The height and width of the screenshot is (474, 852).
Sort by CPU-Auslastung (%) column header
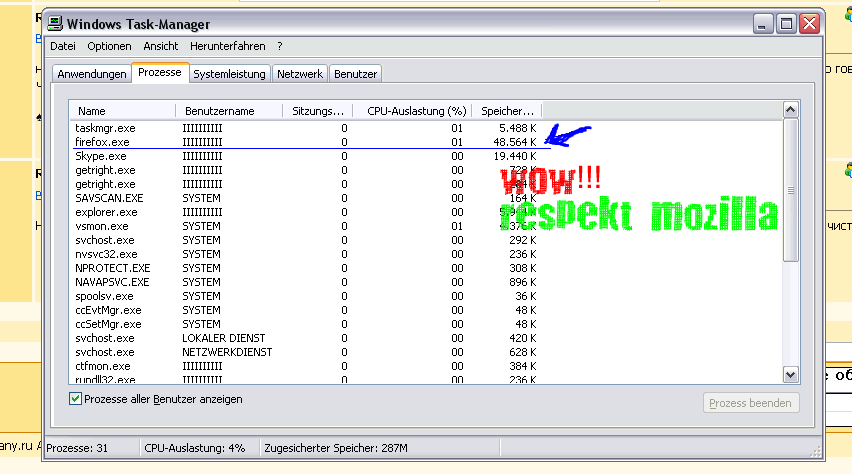[x=416, y=111]
